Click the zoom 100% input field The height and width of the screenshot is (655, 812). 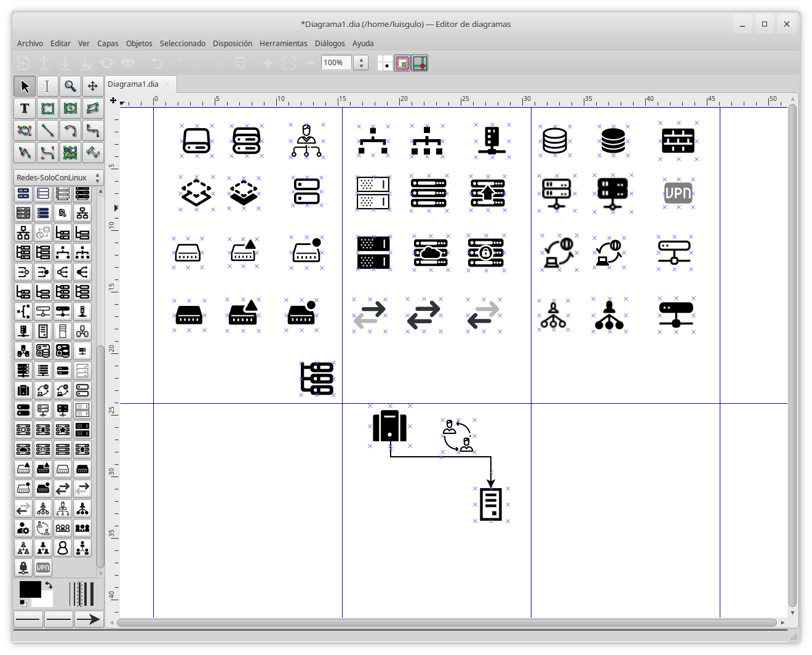[x=336, y=63]
